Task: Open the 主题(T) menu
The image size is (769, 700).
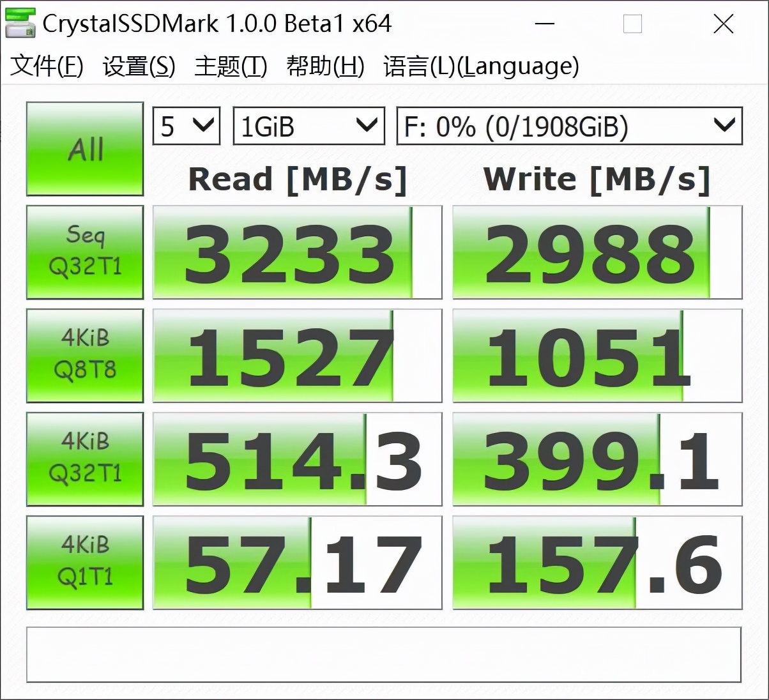Action: click(x=231, y=66)
